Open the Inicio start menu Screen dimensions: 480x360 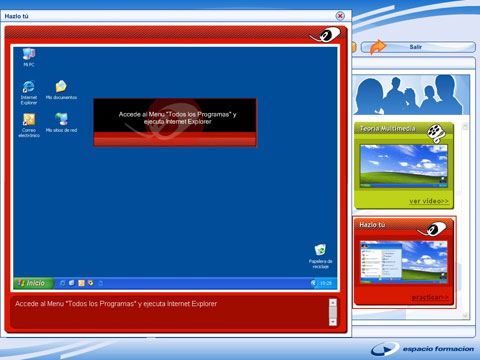click(33, 283)
